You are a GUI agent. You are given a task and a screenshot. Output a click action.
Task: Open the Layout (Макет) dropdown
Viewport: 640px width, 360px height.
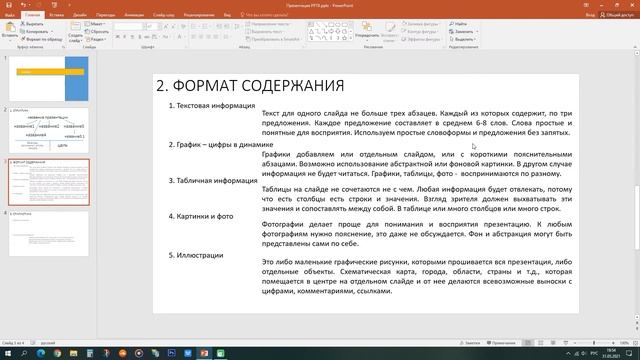[95, 24]
